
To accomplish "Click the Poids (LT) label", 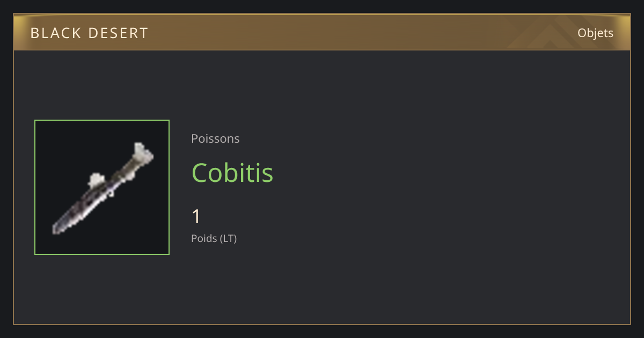I will (x=214, y=238).
